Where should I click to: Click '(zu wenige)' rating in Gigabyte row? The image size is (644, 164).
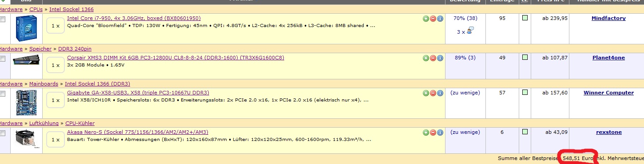point(465,93)
